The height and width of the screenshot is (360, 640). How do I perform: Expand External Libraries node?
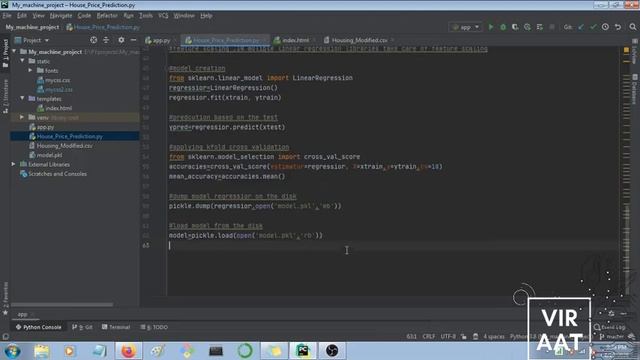pyautogui.click(x=13, y=164)
